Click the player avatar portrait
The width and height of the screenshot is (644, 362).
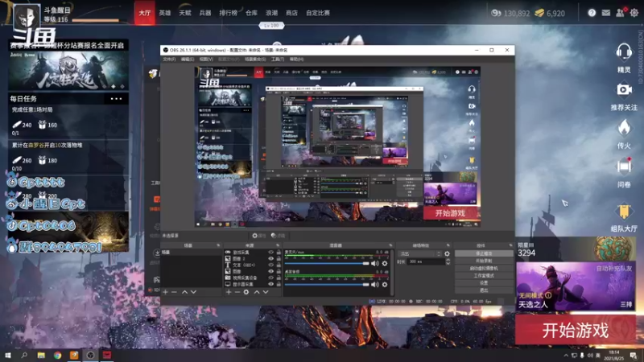click(x=27, y=18)
